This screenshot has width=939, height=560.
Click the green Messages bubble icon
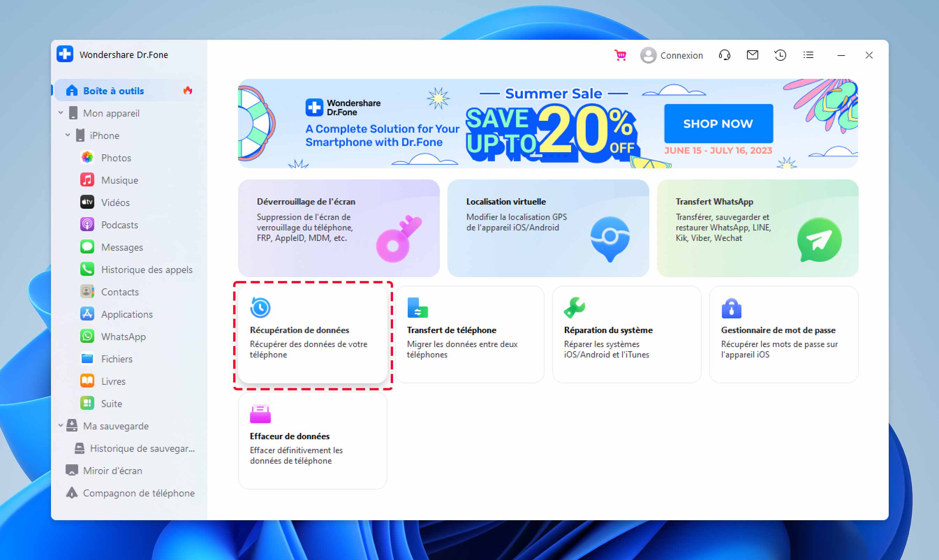(87, 247)
